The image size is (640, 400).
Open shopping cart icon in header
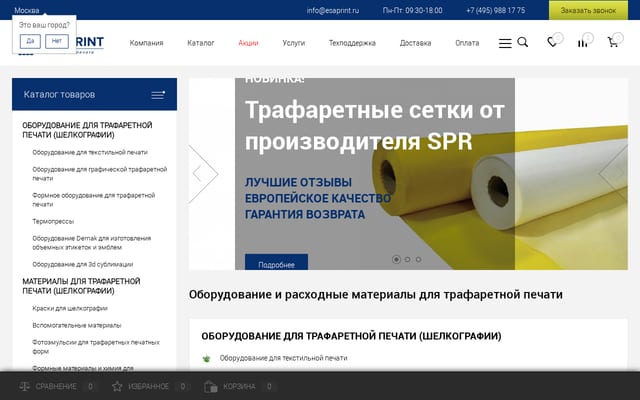click(613, 42)
